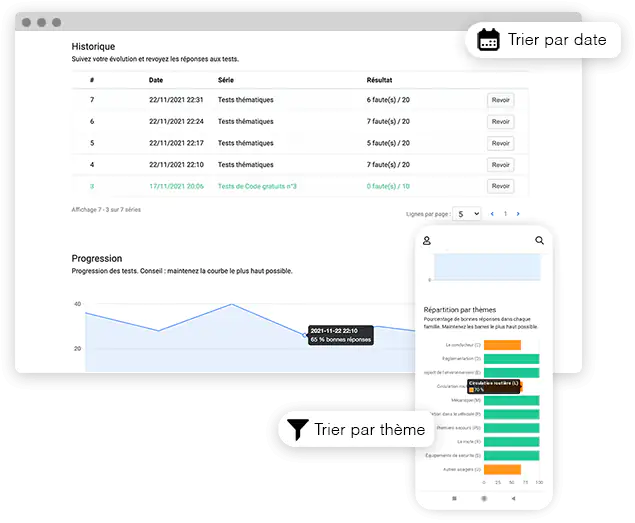Click Revoir for test number 6

[501, 122]
